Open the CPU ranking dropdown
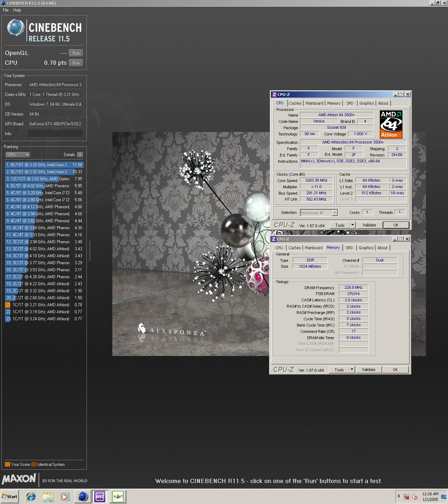Screen dimensions: 448x504 17,155
